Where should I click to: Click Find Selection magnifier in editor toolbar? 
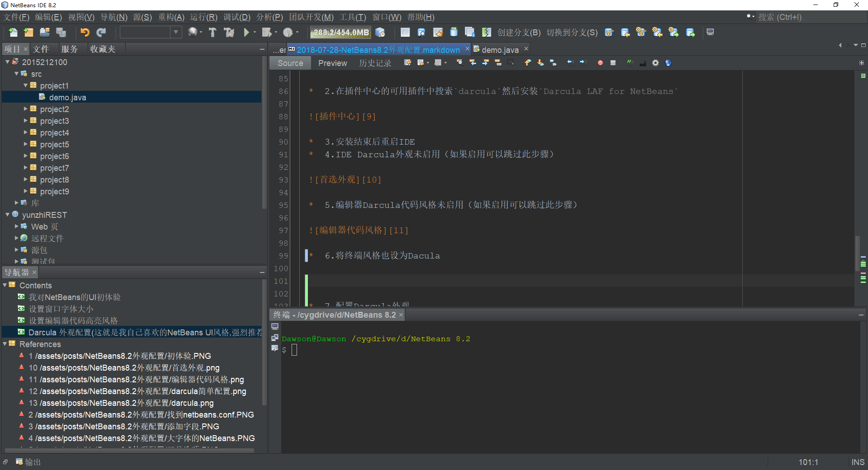tap(460, 63)
